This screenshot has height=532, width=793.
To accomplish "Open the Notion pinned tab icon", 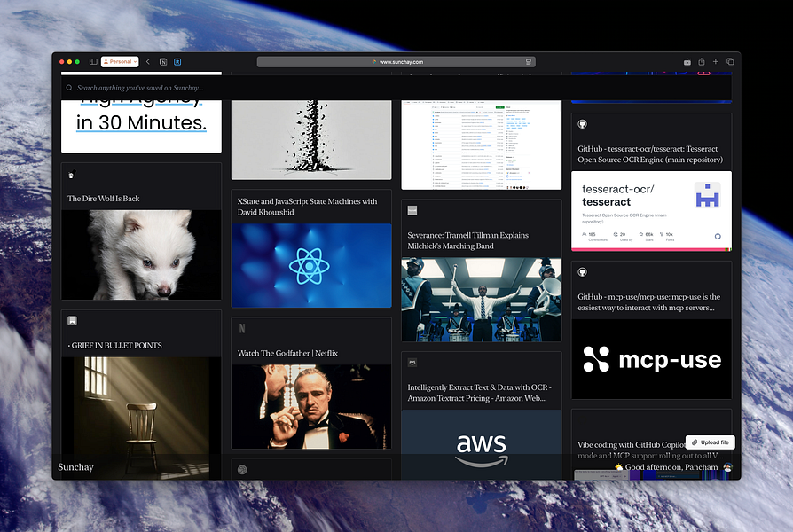I will coord(163,62).
